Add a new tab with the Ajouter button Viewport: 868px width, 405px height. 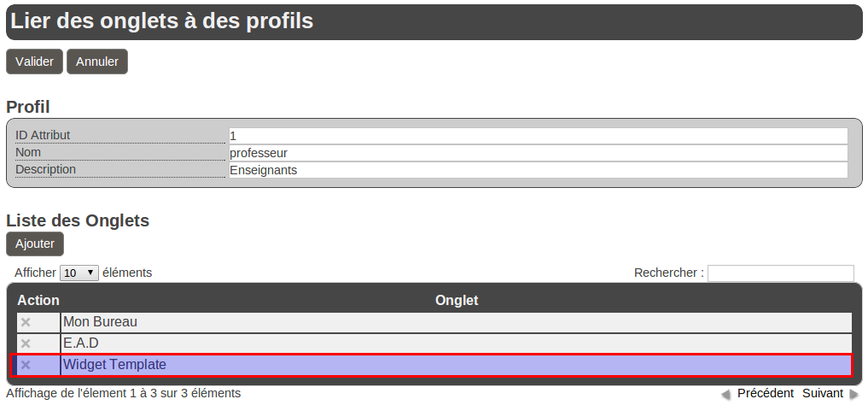pyautogui.click(x=35, y=244)
